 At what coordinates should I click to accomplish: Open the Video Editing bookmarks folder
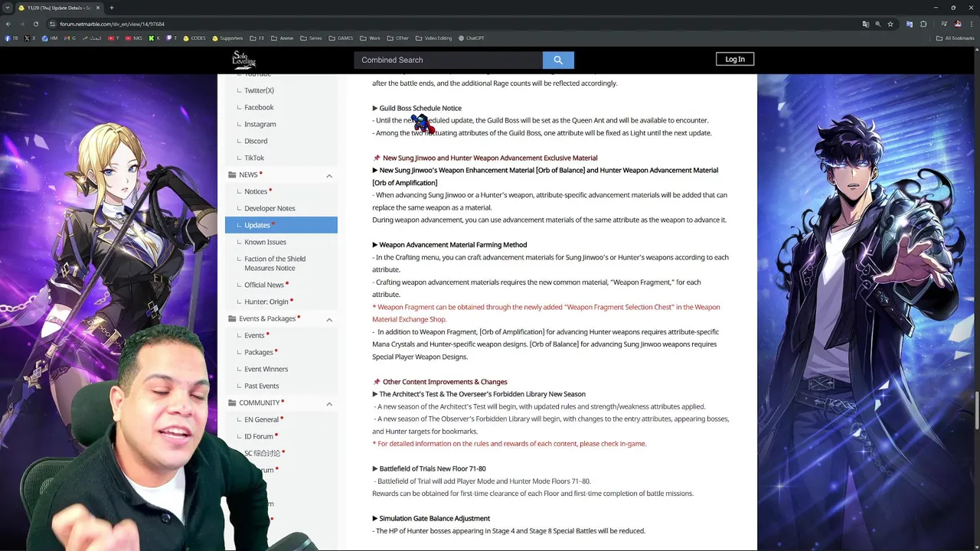click(x=434, y=38)
